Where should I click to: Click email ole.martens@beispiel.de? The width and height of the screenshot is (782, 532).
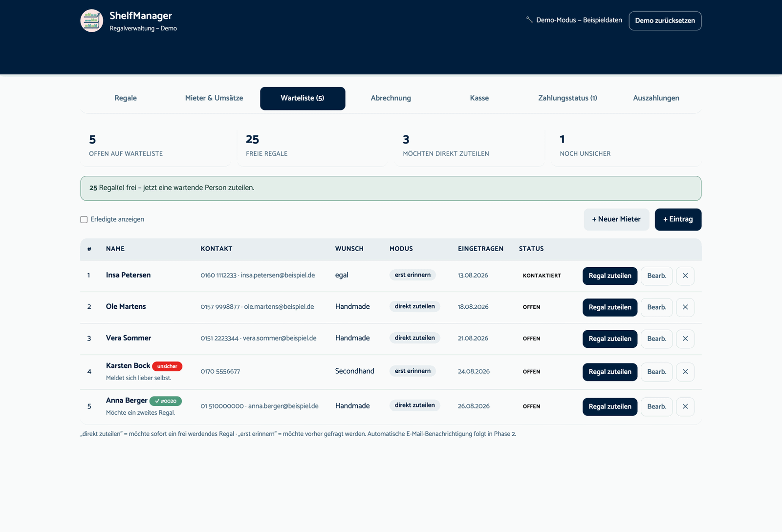pyautogui.click(x=279, y=307)
